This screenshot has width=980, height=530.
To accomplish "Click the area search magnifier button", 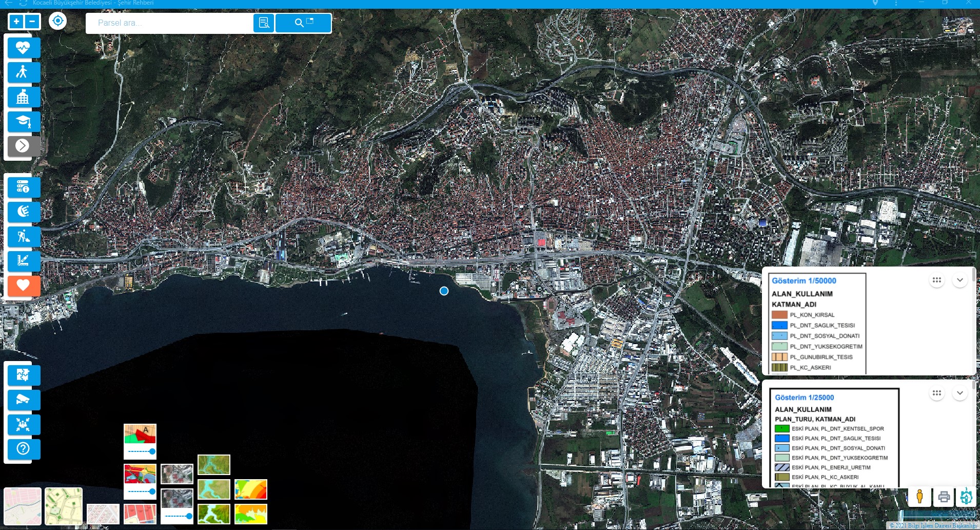I will coord(303,23).
